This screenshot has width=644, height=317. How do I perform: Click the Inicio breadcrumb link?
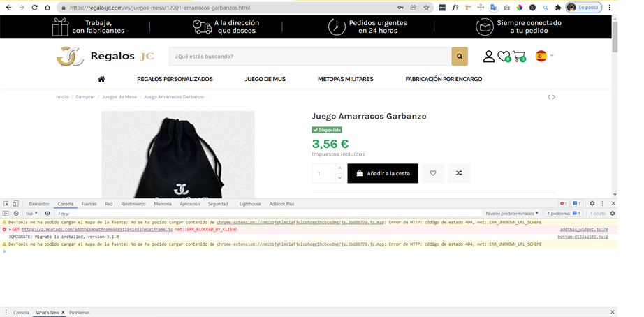pyautogui.click(x=62, y=97)
